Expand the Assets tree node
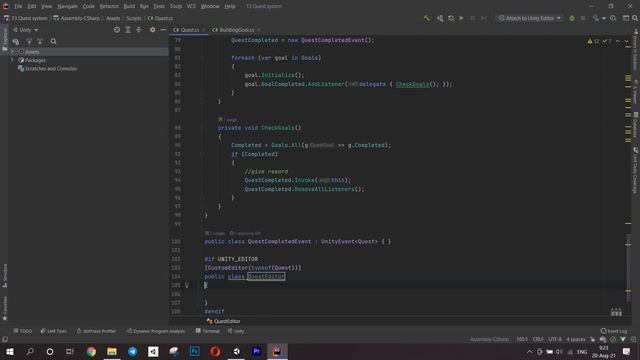The width and height of the screenshot is (640, 360). coord(12,52)
